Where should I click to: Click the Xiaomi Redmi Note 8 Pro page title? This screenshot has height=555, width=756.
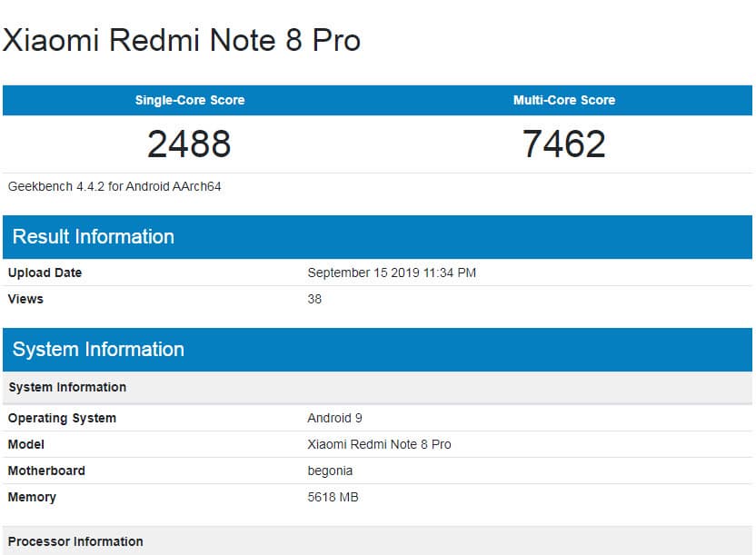[x=182, y=41]
